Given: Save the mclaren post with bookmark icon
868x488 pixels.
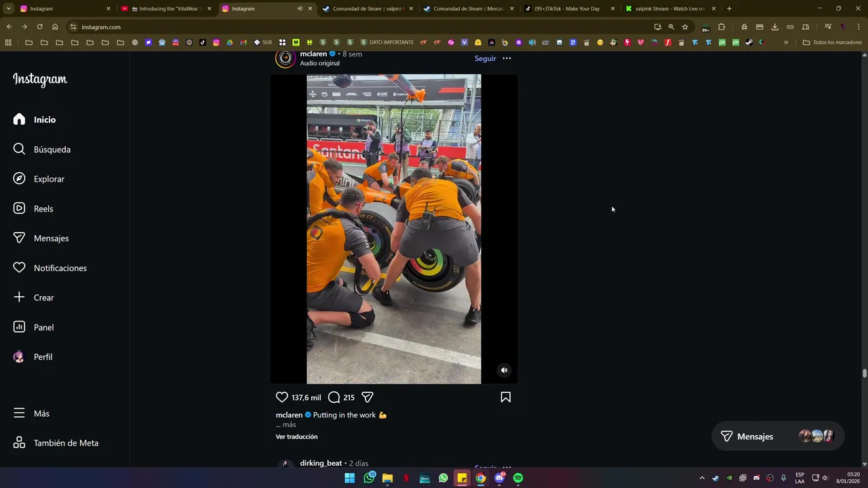Looking at the screenshot, I should click(x=506, y=397).
